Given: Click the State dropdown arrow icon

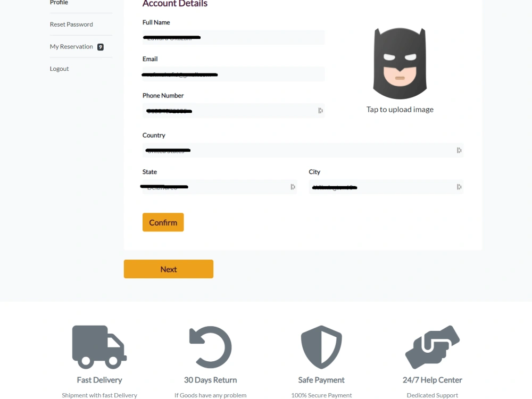Looking at the screenshot, I should point(293,187).
